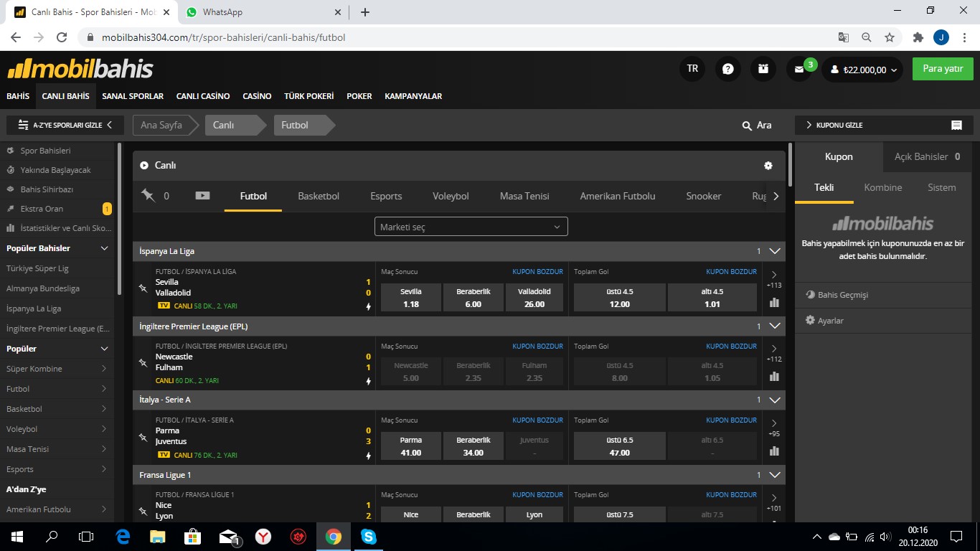Image resolution: width=980 pixels, height=551 pixels.
Task: Open Skype from the taskbar
Action: [x=369, y=536]
